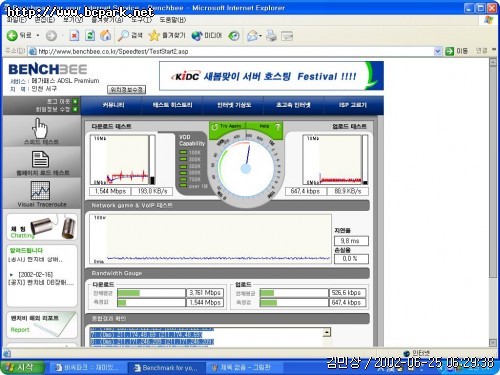500x375 pixels.
Task: Click the green Help button
Action: 264,127
